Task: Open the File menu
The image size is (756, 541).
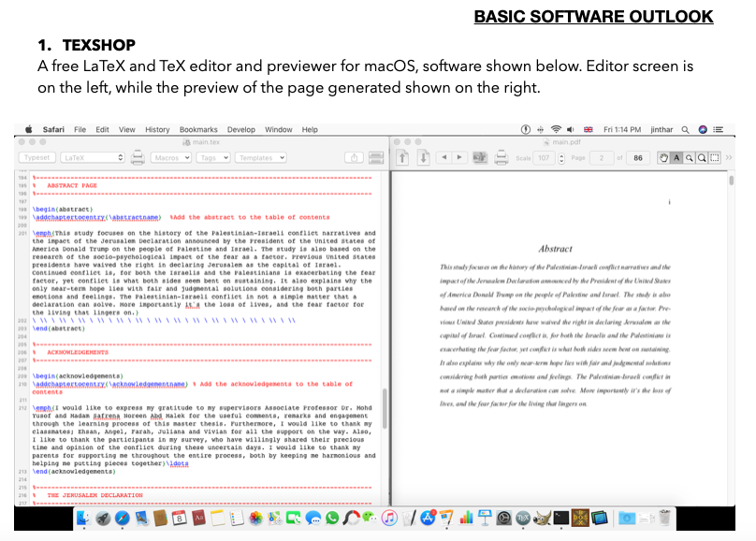Action: pyautogui.click(x=80, y=130)
